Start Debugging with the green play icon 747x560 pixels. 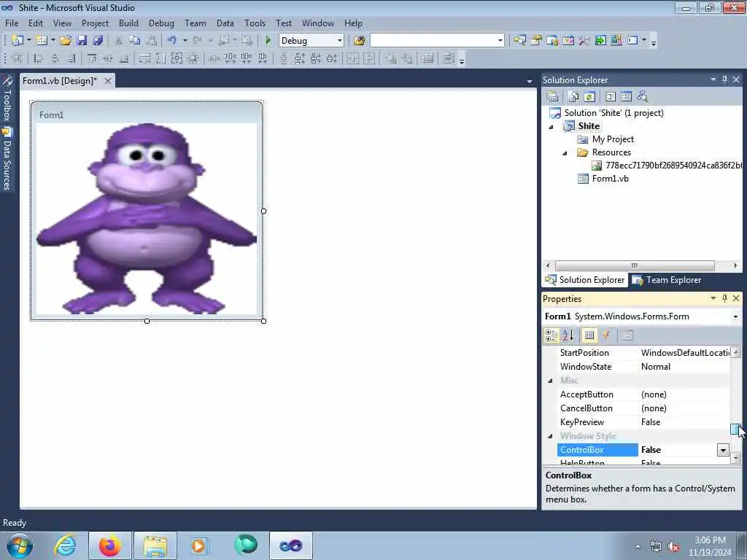[268, 41]
